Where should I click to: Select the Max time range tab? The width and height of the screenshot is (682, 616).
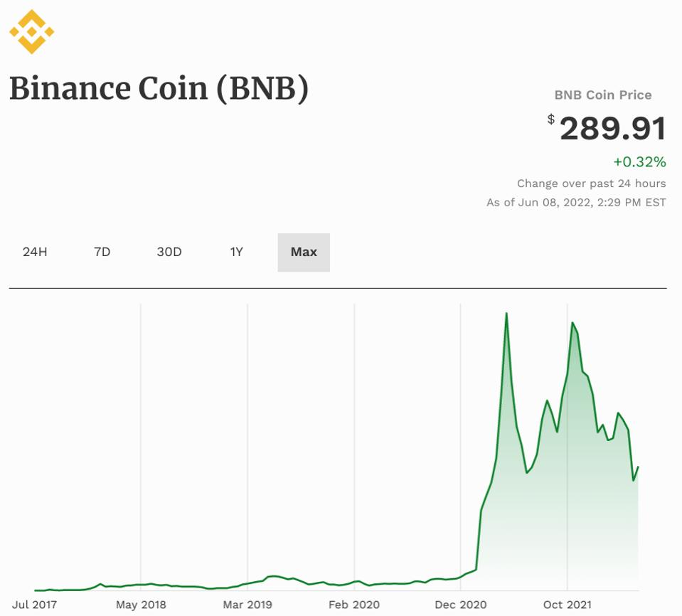[303, 251]
